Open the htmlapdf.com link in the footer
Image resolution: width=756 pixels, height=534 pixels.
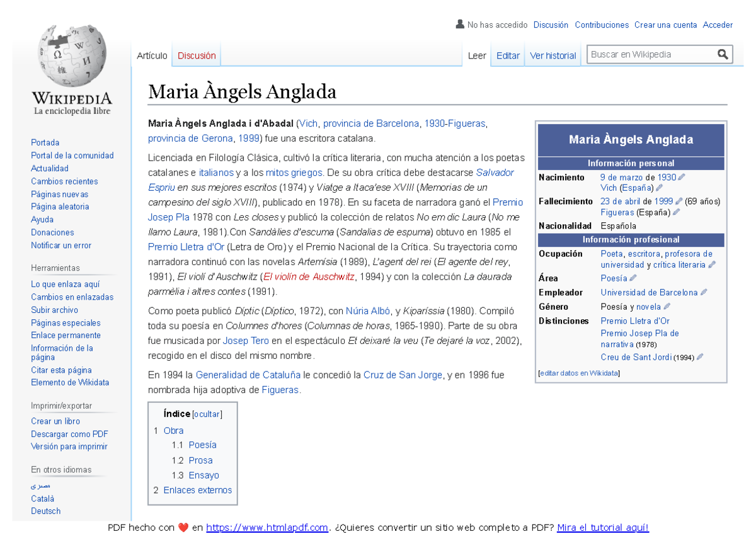pos(267,528)
